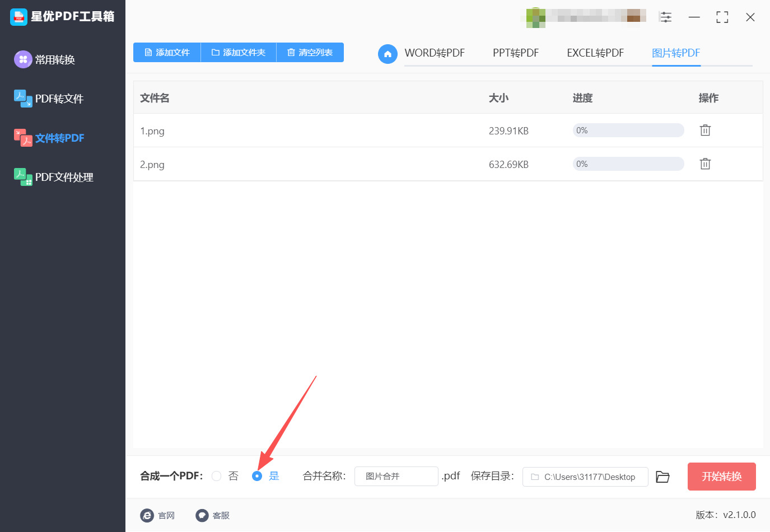Open the 客服 customer service link
770x532 pixels.
pos(213,515)
